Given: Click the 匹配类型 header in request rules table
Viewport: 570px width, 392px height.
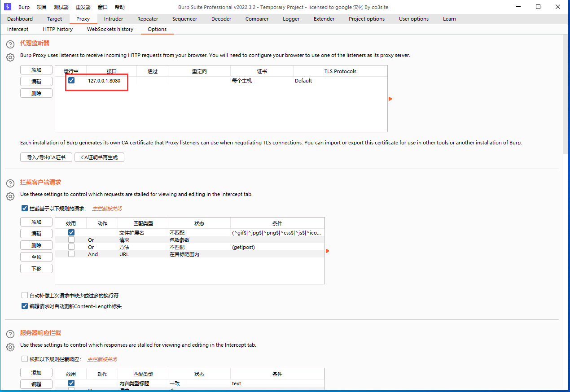Looking at the screenshot, I should pos(143,223).
